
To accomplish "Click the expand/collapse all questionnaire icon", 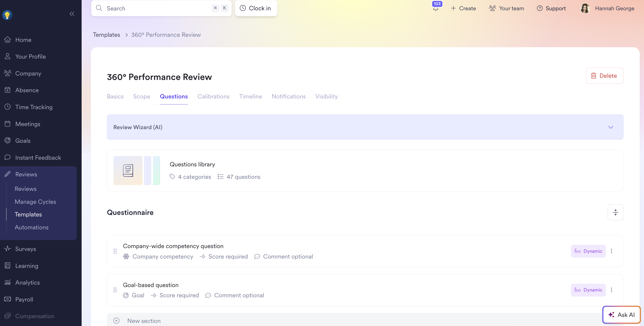I will (x=615, y=212).
